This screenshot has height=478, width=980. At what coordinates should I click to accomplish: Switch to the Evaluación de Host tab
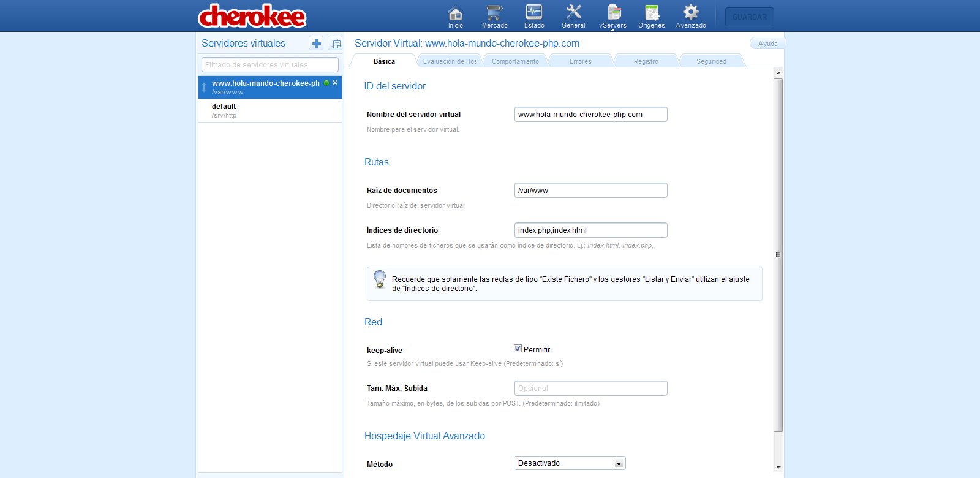click(450, 61)
